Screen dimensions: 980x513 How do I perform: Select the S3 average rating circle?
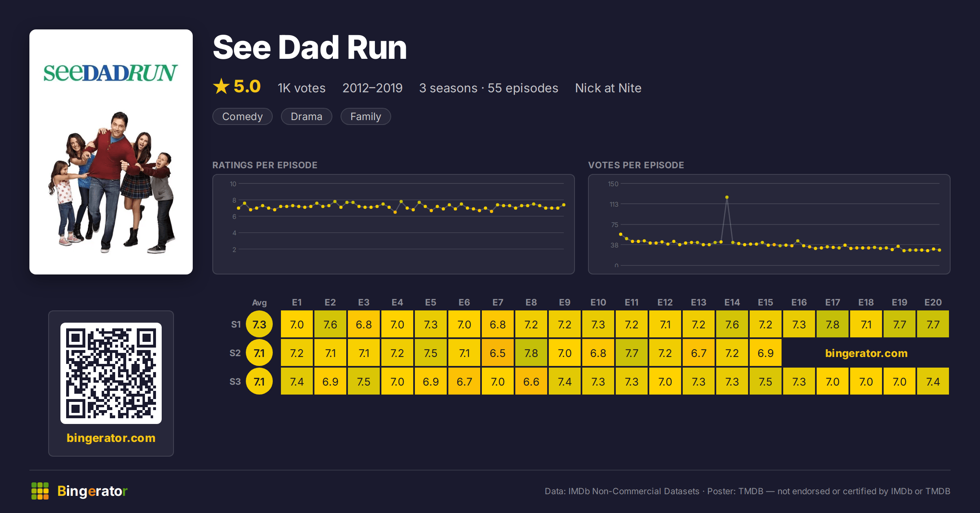click(x=259, y=381)
